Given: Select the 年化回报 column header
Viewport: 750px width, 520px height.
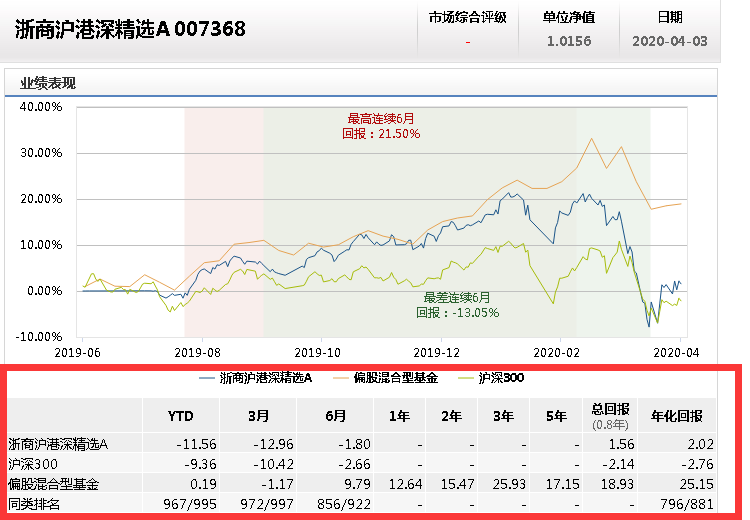Looking at the screenshot, I should click(676, 416).
